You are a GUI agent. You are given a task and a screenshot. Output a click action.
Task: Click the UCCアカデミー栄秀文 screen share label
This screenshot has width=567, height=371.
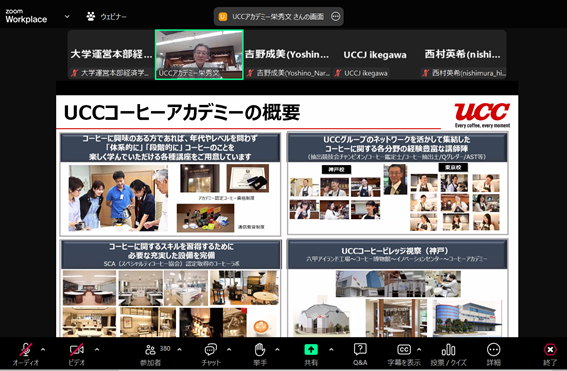click(x=278, y=17)
